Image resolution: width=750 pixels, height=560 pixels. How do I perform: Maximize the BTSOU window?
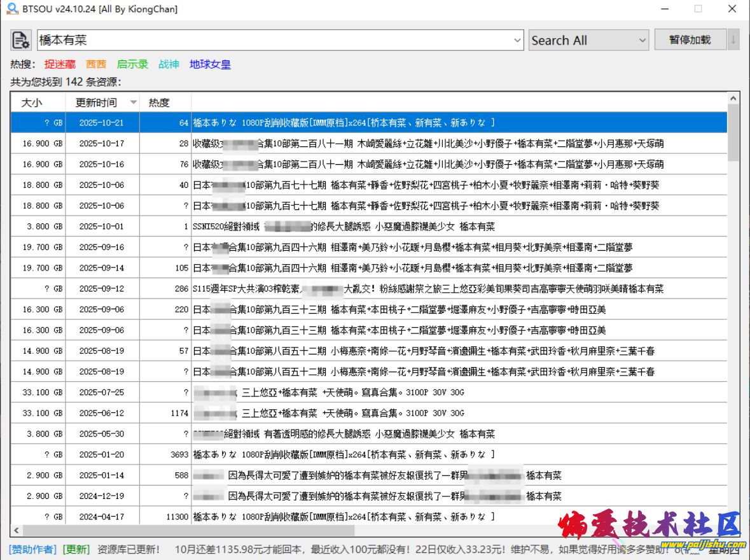[x=698, y=9]
